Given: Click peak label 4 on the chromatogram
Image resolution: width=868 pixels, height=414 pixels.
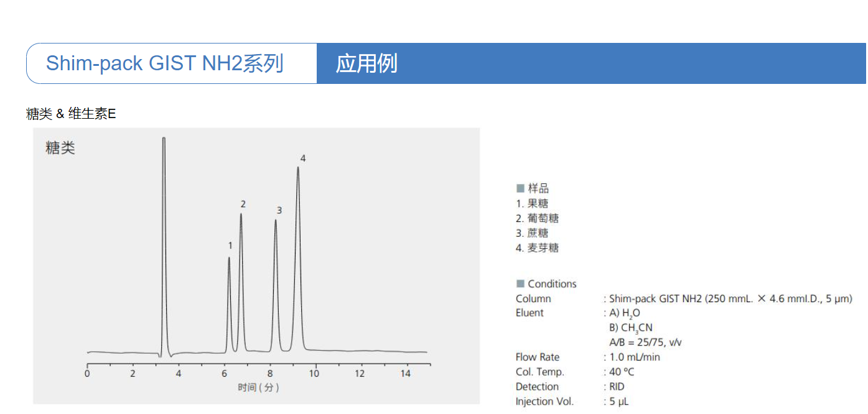Looking at the screenshot, I should point(303,159).
